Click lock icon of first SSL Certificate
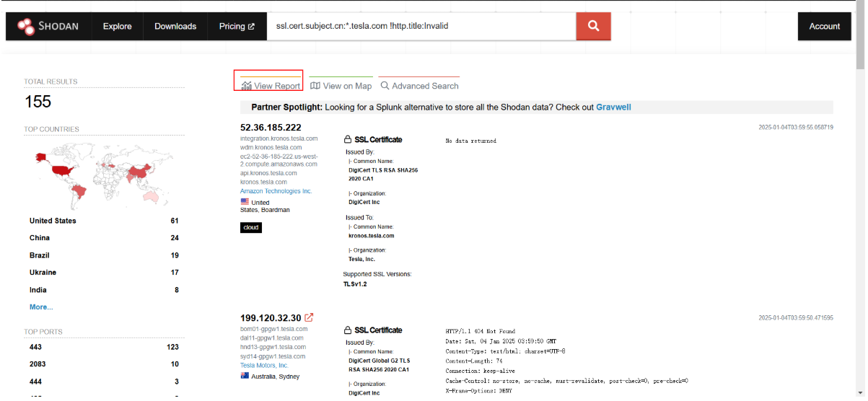Screen dimensions: 868x401 pyautogui.click(x=348, y=140)
